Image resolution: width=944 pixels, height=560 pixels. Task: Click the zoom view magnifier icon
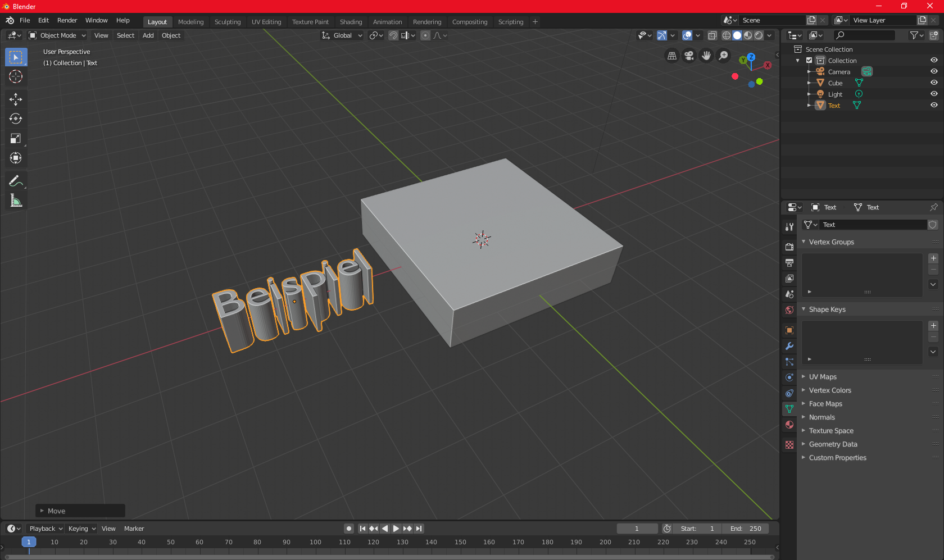click(724, 56)
